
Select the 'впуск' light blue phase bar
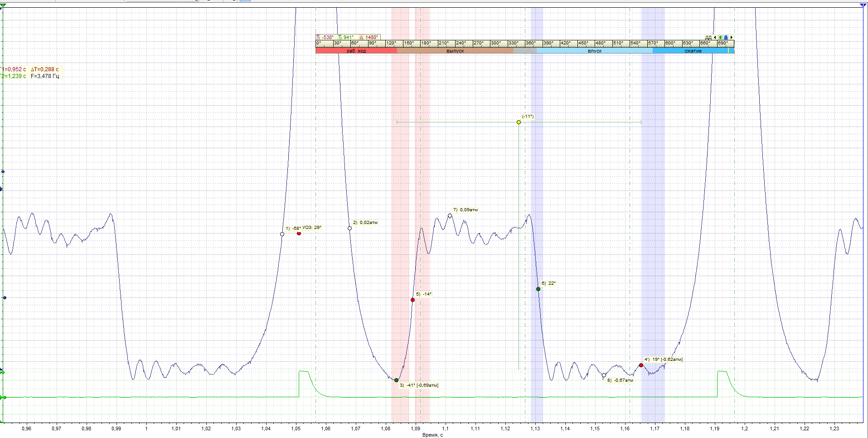594,51
